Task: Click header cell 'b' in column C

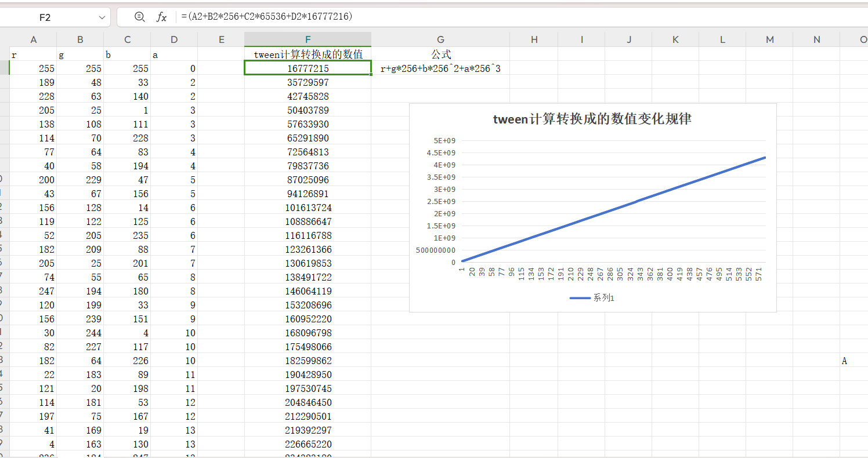Action: [x=127, y=54]
